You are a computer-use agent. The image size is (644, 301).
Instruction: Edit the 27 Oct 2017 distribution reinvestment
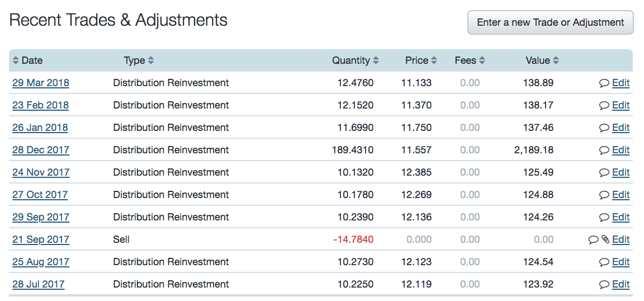(621, 195)
